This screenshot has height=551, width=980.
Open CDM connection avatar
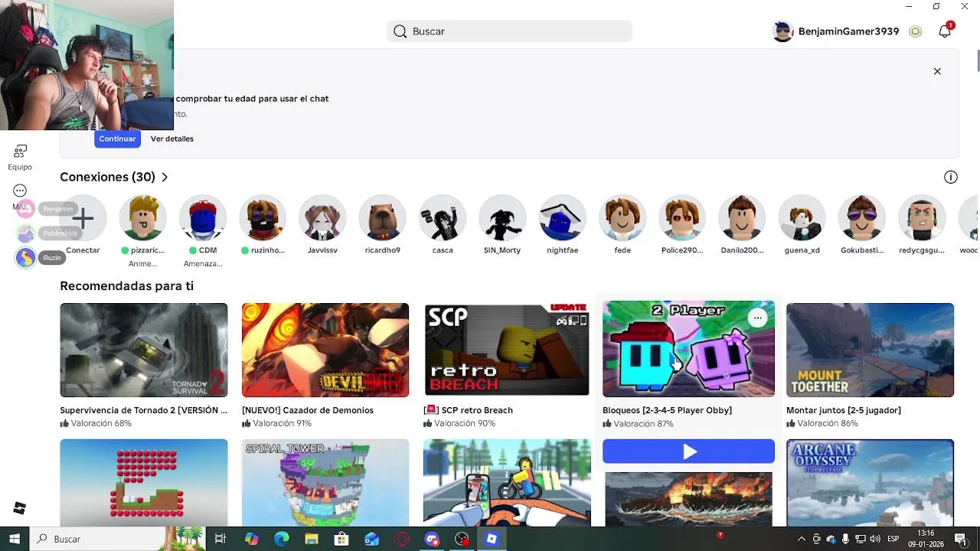203,219
